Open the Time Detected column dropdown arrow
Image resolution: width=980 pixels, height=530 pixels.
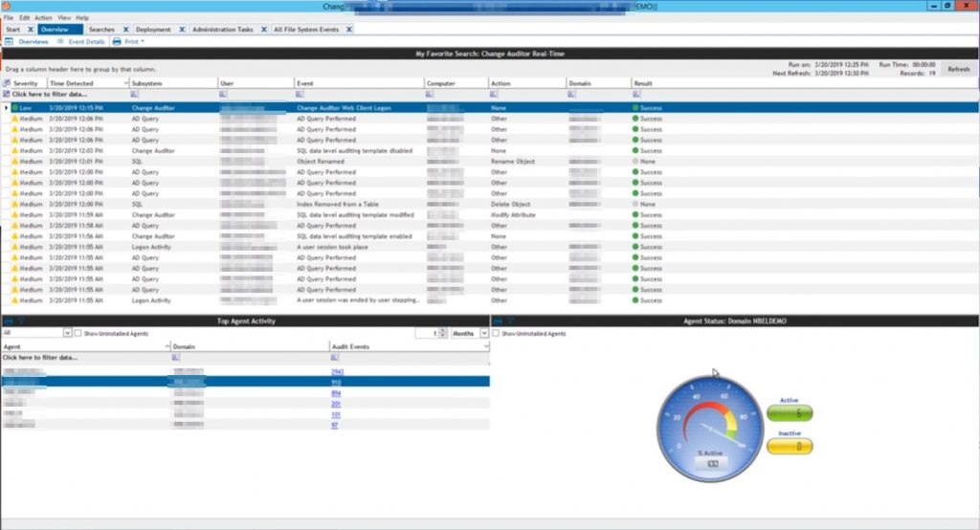(x=125, y=83)
